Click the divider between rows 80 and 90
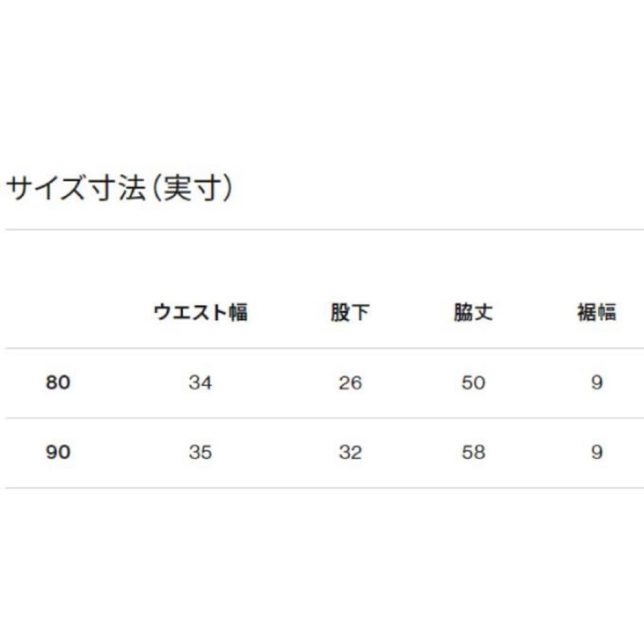 click(324, 418)
